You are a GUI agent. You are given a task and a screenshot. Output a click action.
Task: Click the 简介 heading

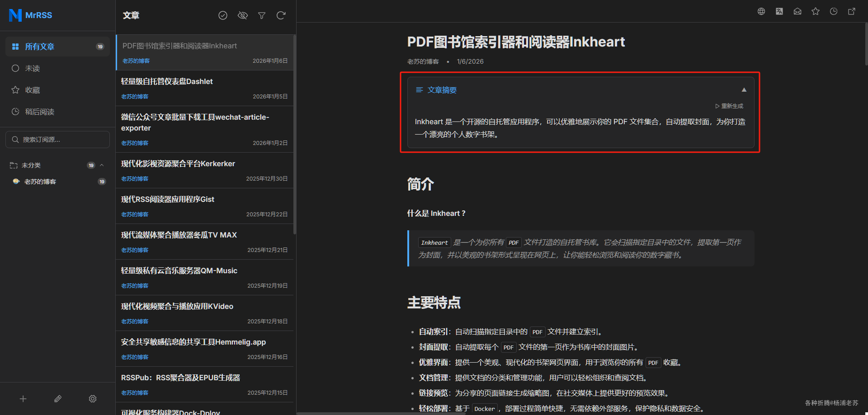click(420, 184)
